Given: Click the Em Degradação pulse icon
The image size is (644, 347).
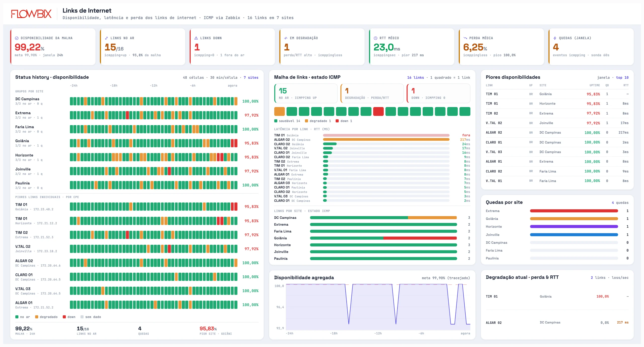Looking at the screenshot, I should click(286, 38).
